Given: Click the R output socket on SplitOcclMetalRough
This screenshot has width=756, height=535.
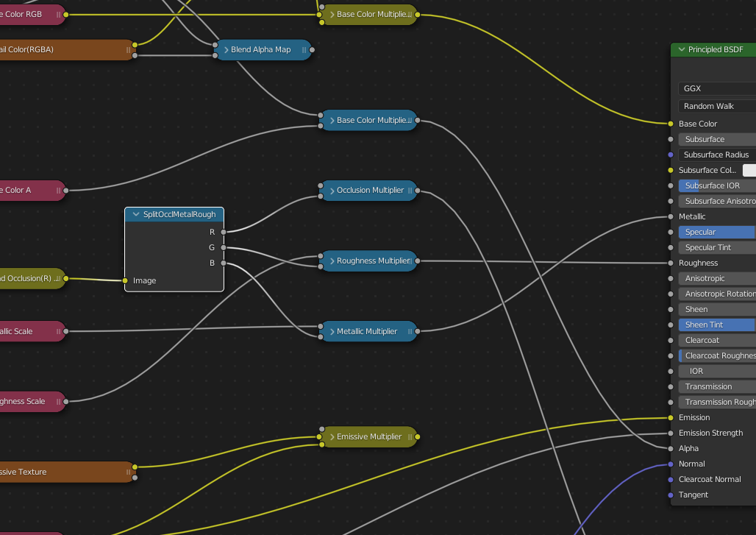Looking at the screenshot, I should tap(224, 232).
